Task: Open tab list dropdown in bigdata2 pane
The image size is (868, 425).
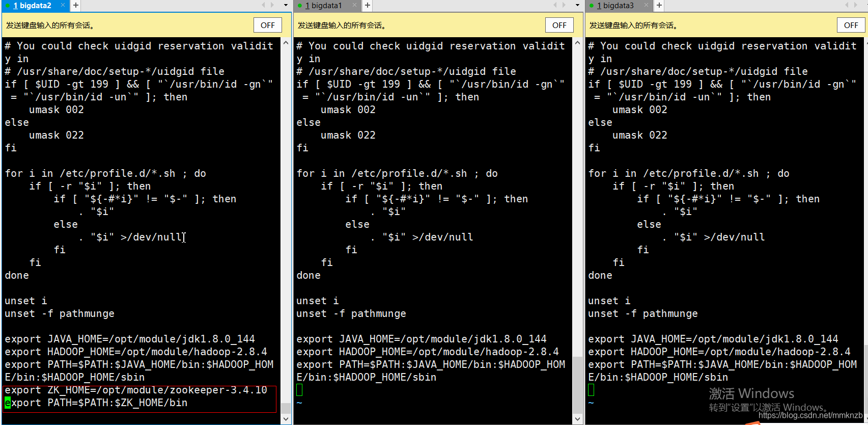Action: (x=286, y=5)
